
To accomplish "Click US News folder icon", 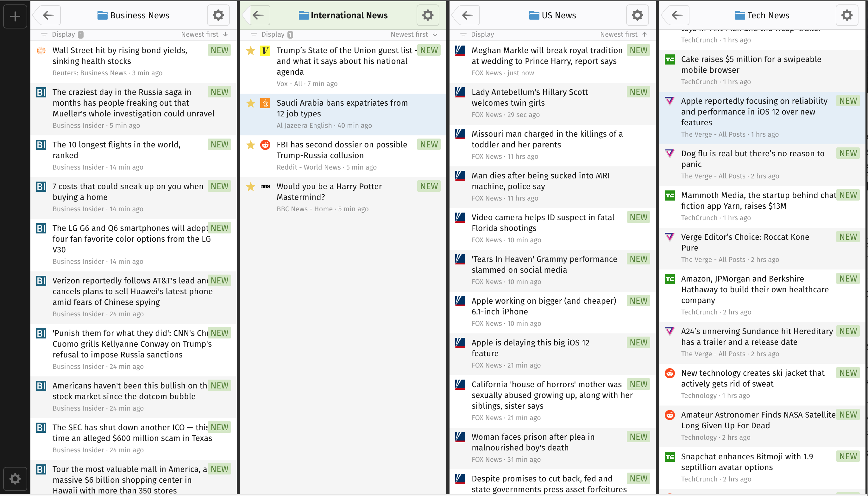I will click(x=534, y=15).
